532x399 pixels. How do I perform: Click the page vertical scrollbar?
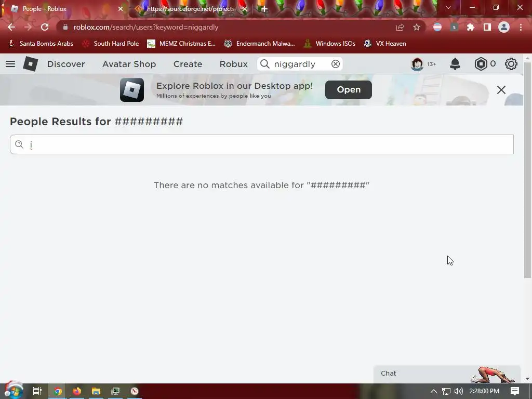[x=527, y=170]
